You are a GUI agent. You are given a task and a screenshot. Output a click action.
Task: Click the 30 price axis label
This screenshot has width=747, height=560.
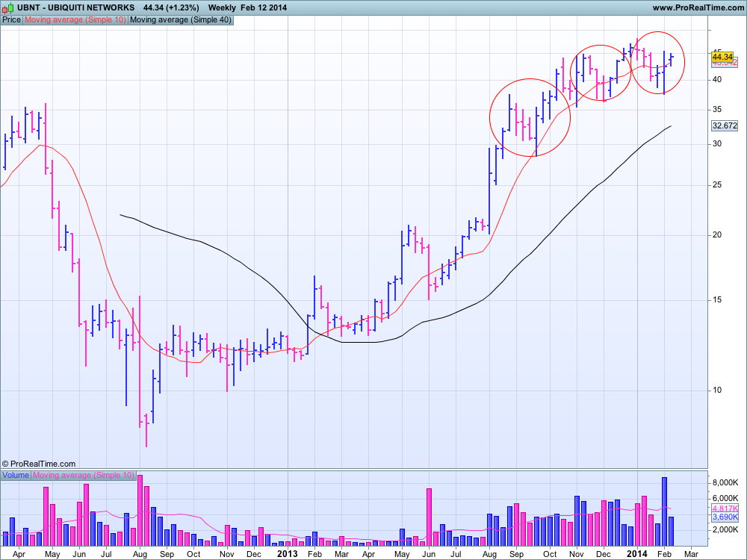coord(716,144)
